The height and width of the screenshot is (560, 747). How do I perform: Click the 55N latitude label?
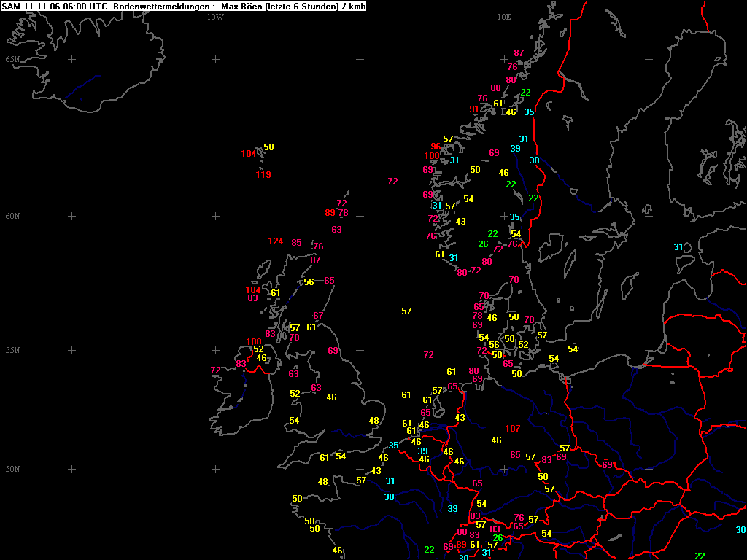pos(13,351)
